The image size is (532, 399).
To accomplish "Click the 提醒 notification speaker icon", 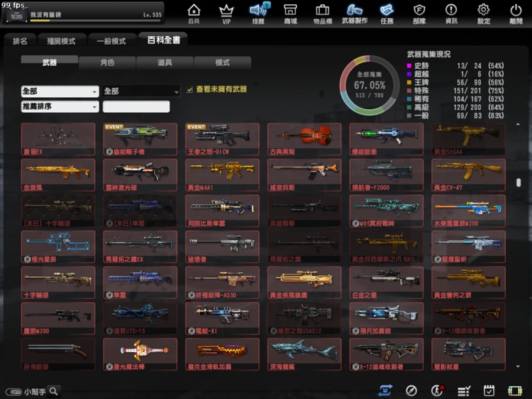I will point(258,13).
